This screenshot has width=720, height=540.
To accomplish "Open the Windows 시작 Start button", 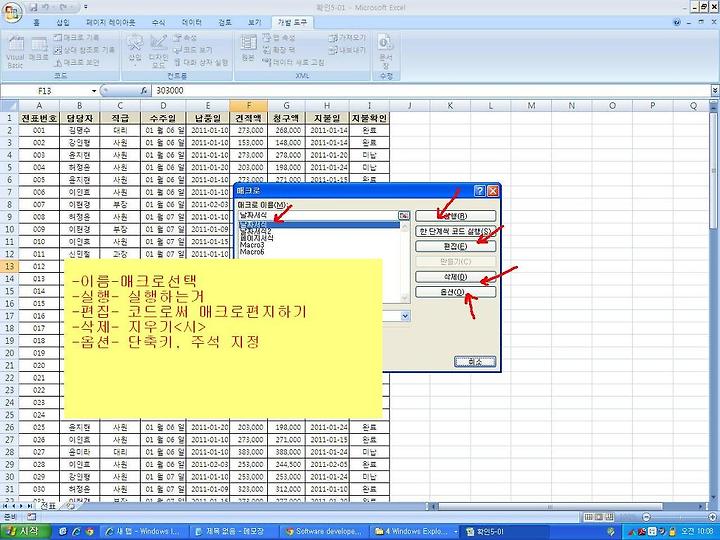I will click(x=26, y=531).
